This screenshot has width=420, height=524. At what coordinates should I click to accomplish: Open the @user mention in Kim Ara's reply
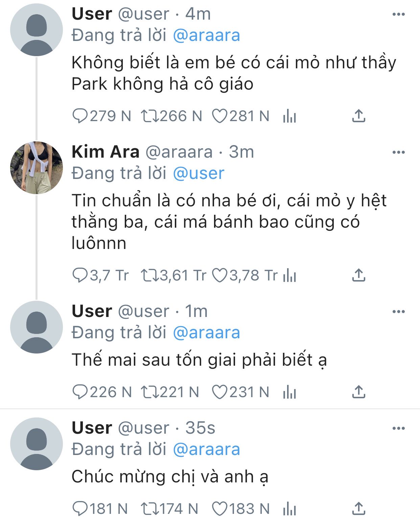pos(199,174)
